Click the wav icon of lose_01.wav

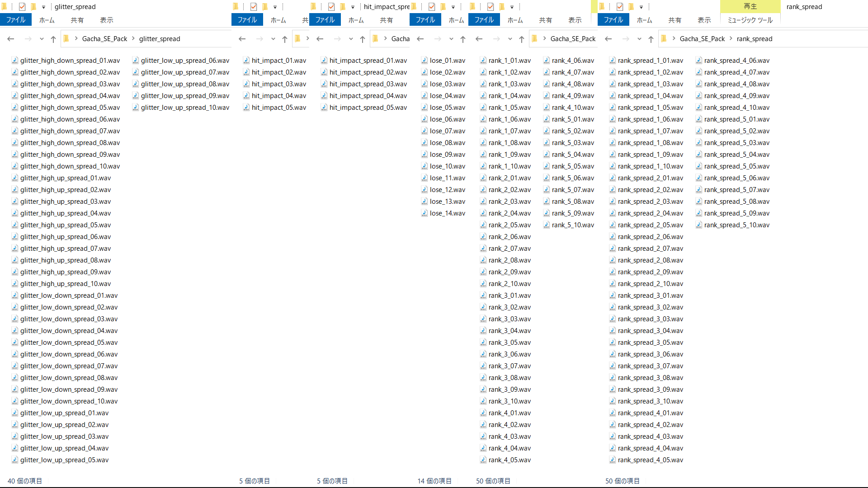[425, 61]
